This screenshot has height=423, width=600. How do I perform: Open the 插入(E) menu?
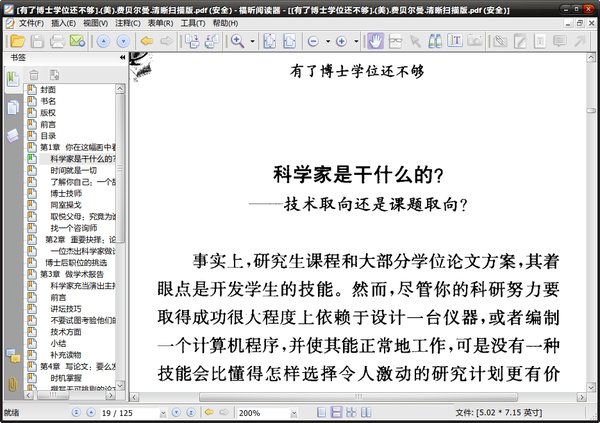point(63,23)
